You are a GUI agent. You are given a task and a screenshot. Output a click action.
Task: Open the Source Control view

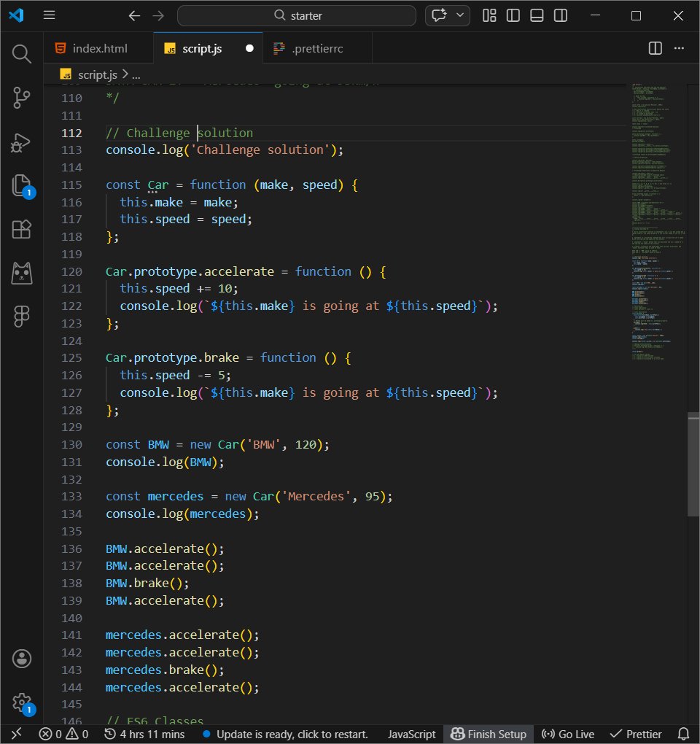tap(22, 98)
